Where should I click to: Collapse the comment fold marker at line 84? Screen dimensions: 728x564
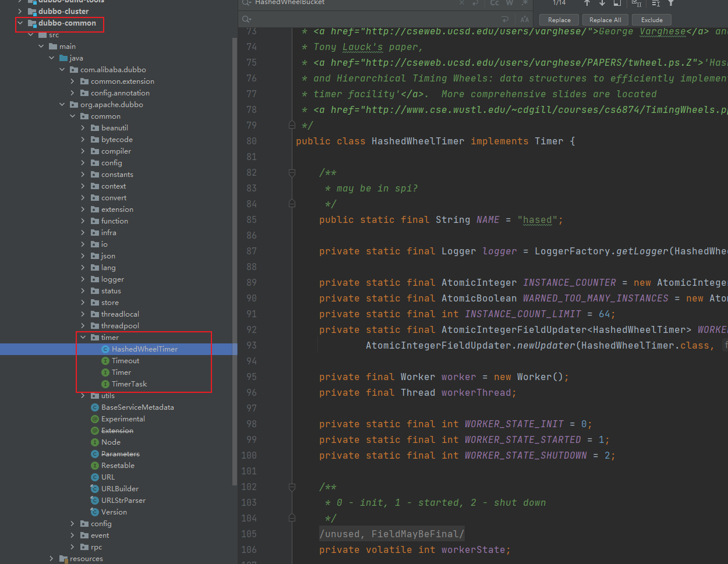click(292, 204)
